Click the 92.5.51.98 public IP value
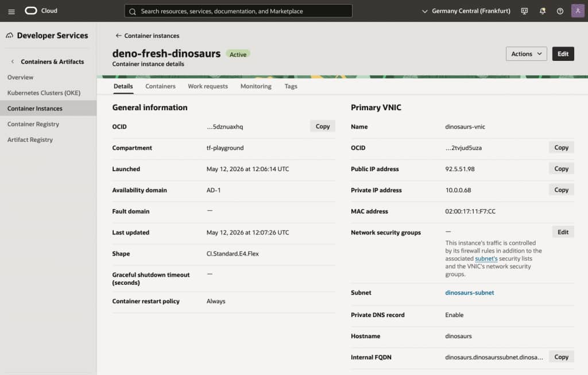588x375 pixels. tap(460, 169)
